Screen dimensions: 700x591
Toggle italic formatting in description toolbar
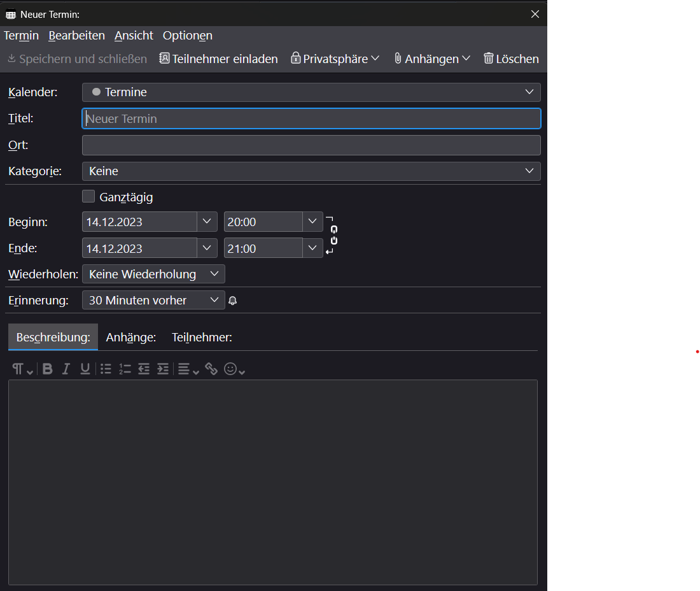coord(66,369)
